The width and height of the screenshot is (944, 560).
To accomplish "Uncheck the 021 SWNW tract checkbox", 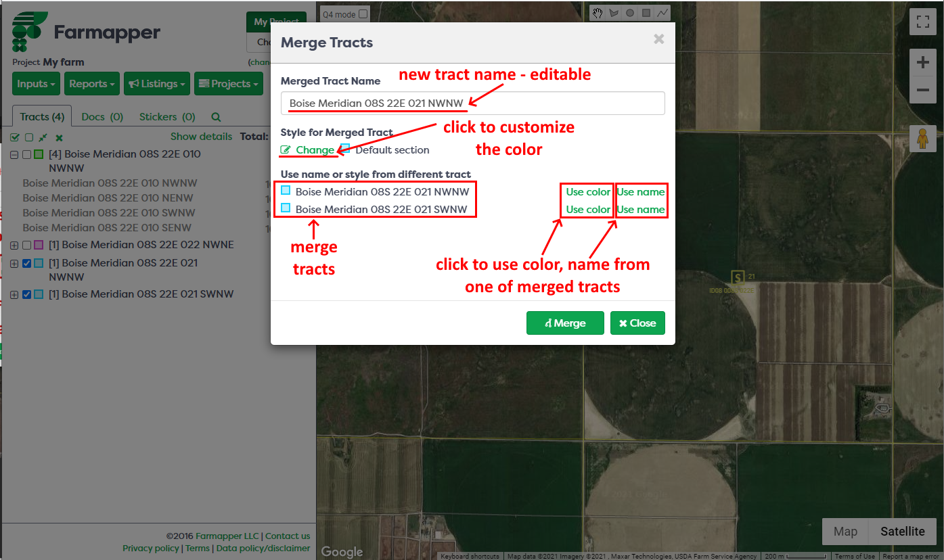I will click(26, 294).
